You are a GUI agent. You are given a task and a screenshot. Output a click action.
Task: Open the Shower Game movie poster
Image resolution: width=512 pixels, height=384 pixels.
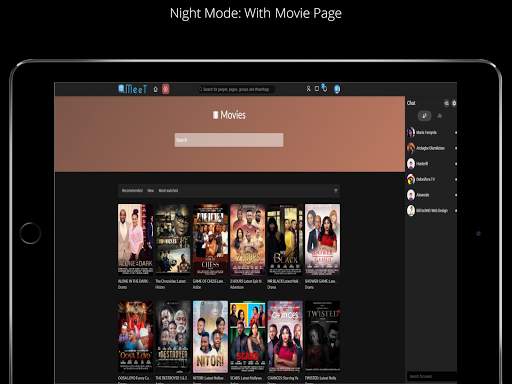click(322, 239)
